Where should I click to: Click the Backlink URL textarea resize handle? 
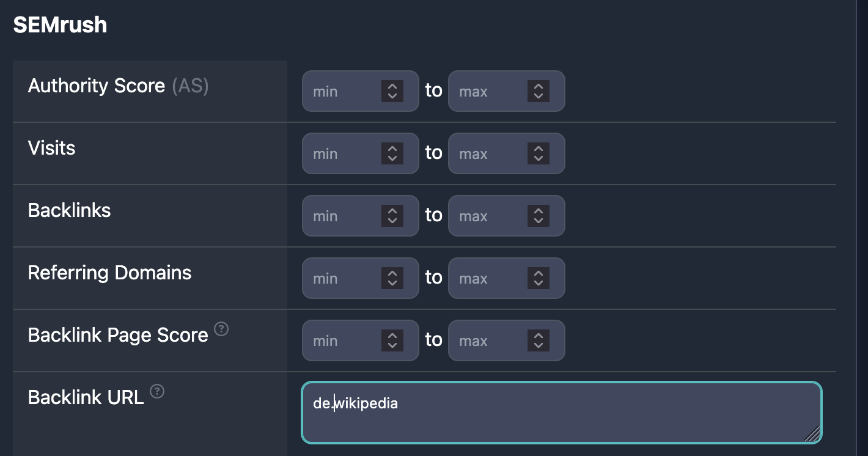[x=812, y=433]
